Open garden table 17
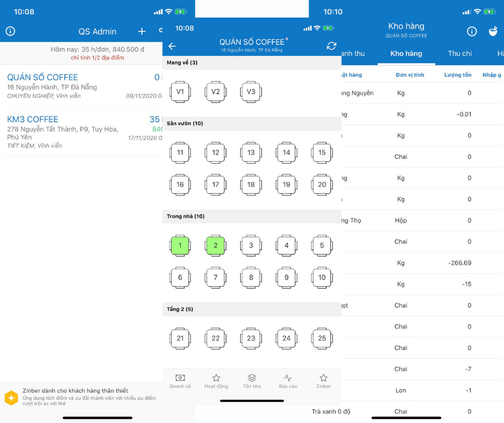The height and width of the screenshot is (423, 504). [x=216, y=185]
